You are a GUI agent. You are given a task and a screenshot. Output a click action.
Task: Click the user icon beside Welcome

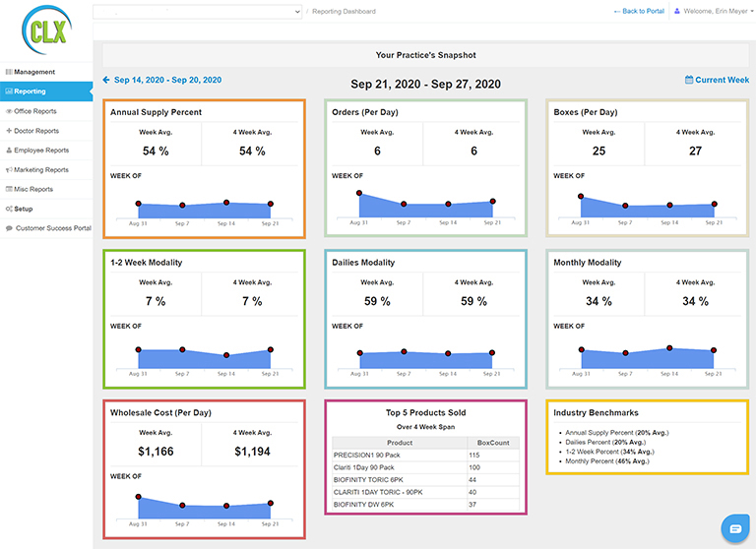(x=677, y=11)
